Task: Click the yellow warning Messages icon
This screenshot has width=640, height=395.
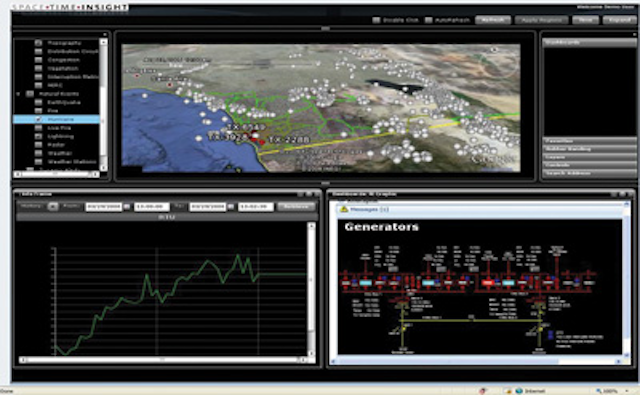Action: (344, 209)
